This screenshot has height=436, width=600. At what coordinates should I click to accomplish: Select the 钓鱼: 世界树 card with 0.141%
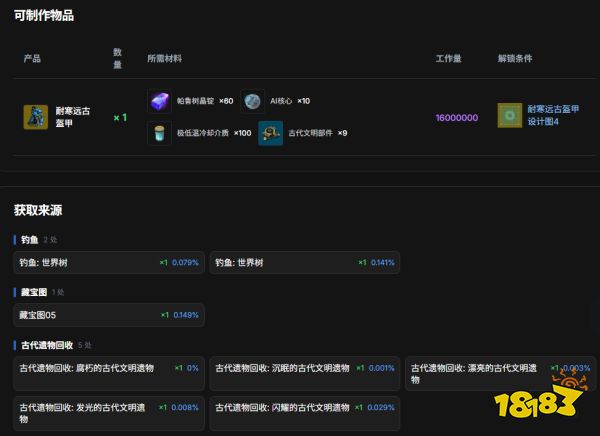click(305, 263)
